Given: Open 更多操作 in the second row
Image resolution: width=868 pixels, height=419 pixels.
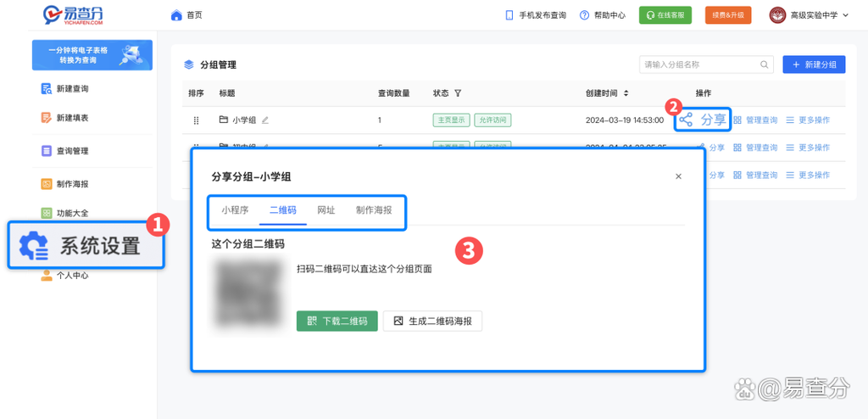Looking at the screenshot, I should [808, 148].
